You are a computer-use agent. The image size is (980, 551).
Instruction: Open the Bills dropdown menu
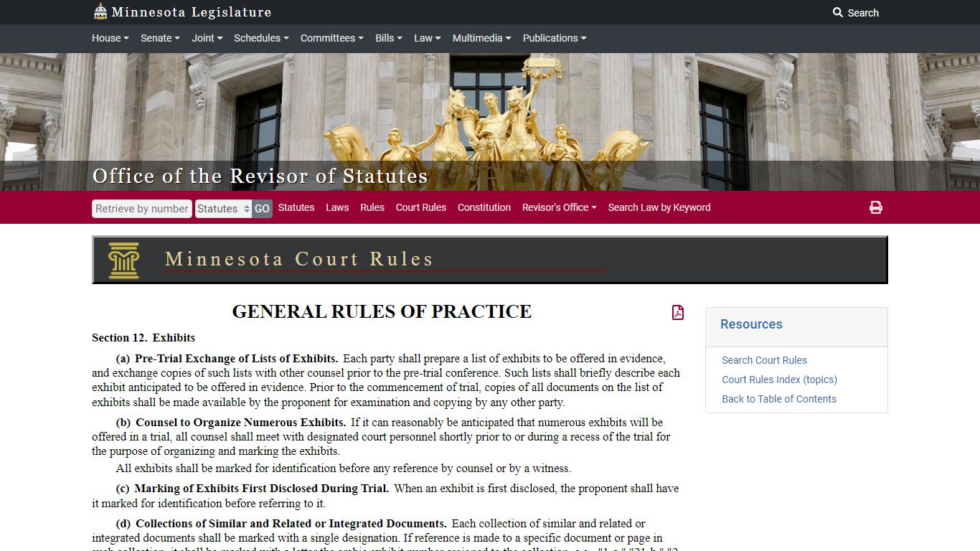pos(389,38)
